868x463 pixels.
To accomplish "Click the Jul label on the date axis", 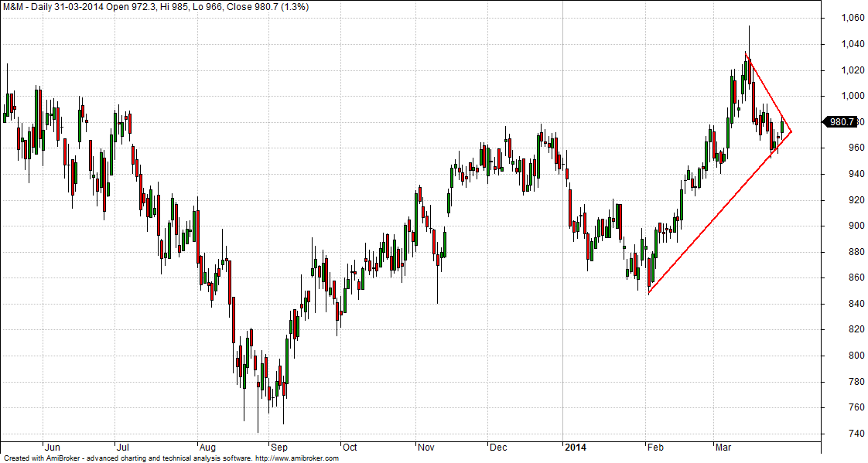I will [x=123, y=447].
